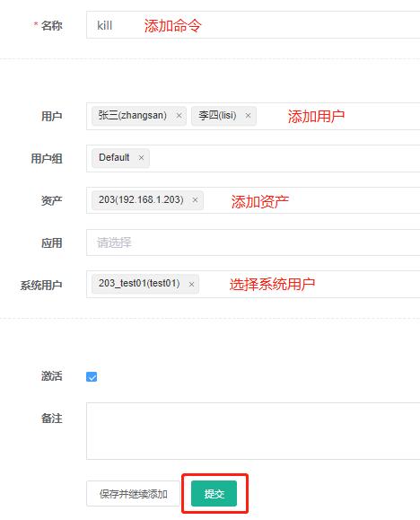Select the 张三(zhangsan) tag text
420x520 pixels.
(x=132, y=116)
